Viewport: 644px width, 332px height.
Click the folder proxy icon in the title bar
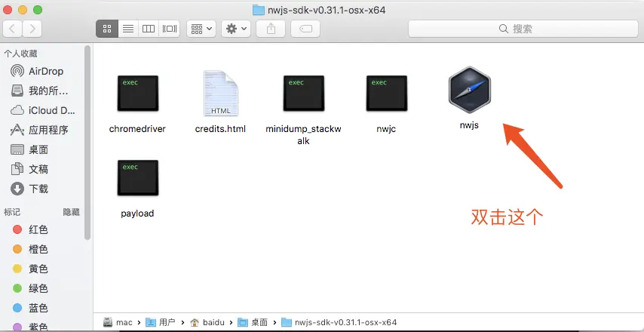click(259, 10)
